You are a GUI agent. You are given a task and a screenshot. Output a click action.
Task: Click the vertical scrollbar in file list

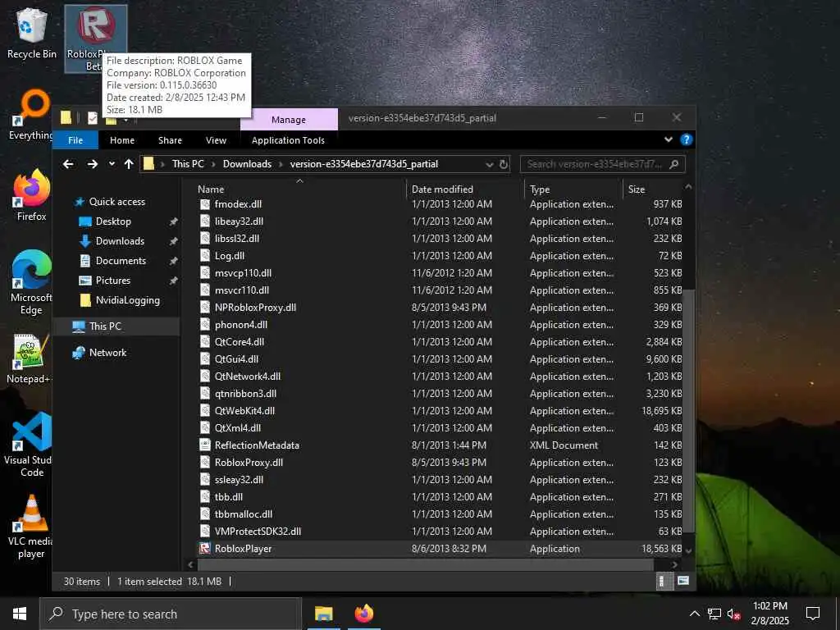688,410
